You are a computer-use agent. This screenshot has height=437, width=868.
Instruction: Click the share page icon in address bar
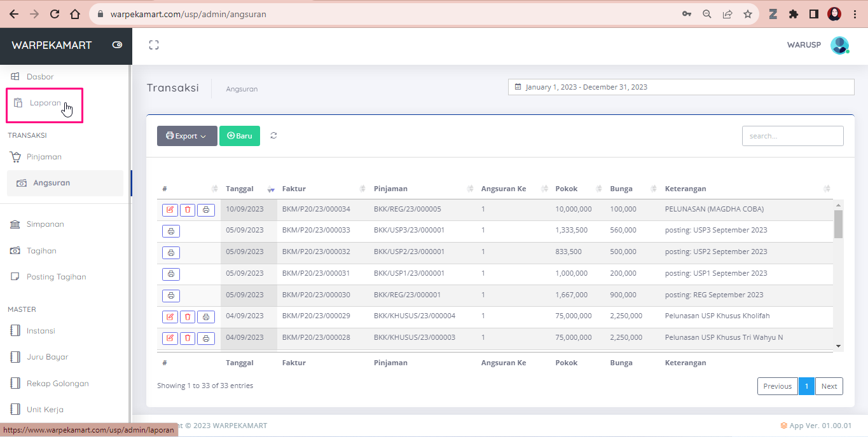pos(727,14)
